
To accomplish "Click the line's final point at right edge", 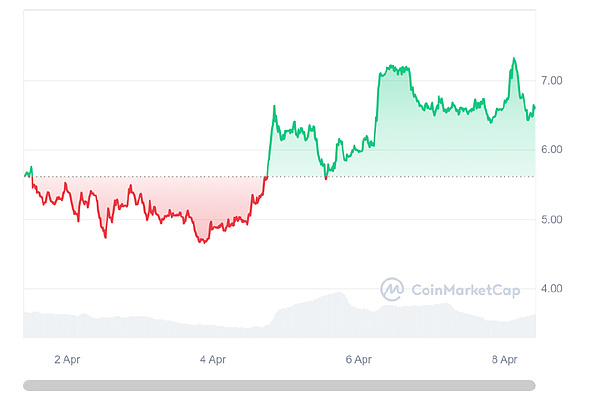I will [x=535, y=106].
